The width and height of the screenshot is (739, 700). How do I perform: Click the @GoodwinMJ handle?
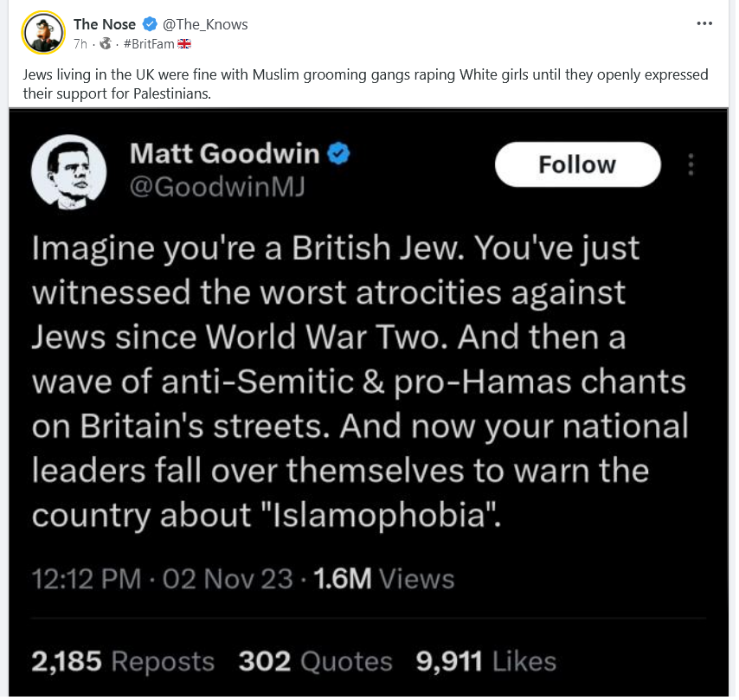pos(217,187)
